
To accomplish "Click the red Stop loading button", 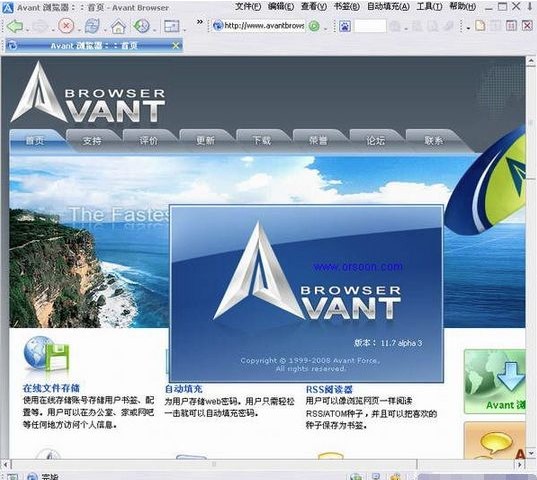I will point(66,26).
